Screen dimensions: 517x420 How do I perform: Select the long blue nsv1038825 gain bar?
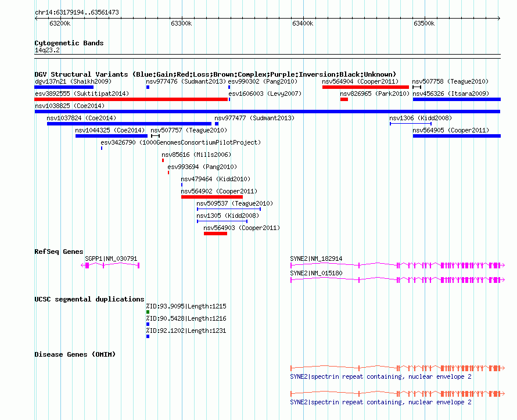[267, 112]
